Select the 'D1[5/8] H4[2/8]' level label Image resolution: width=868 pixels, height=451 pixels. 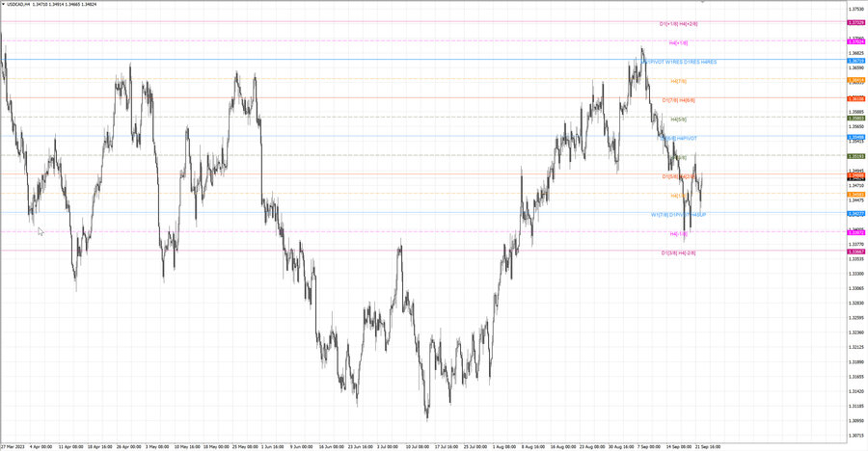(x=679, y=176)
